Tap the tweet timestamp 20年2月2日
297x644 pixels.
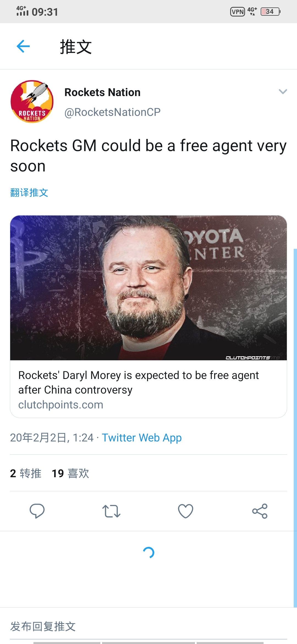(52, 438)
